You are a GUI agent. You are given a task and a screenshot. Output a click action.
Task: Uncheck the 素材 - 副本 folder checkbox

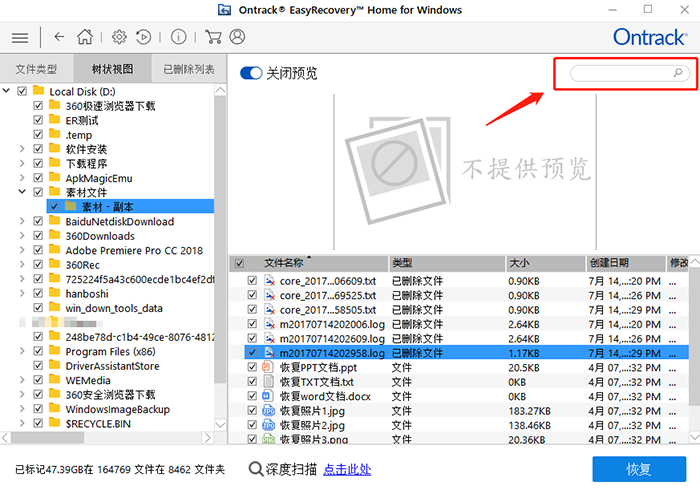(54, 206)
